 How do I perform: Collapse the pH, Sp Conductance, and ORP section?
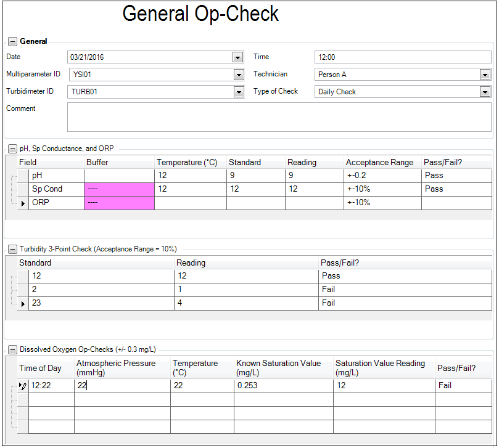pos(12,148)
